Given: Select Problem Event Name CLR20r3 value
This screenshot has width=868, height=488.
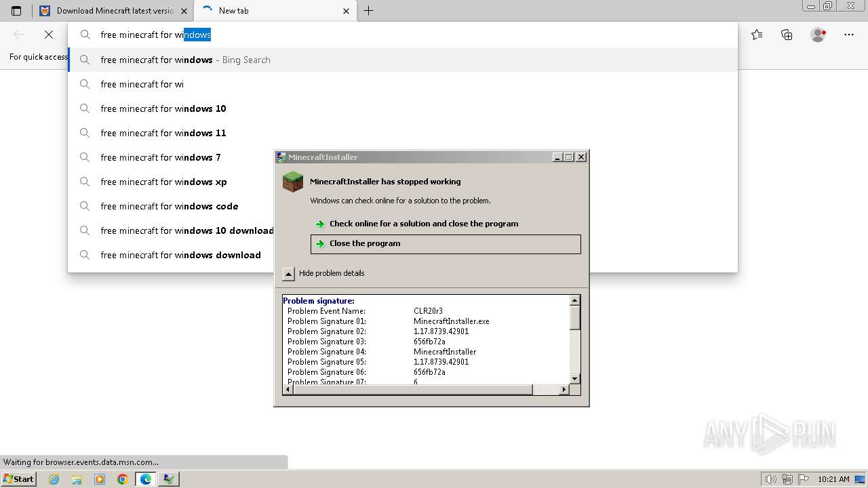Looking at the screenshot, I should click(x=428, y=311).
